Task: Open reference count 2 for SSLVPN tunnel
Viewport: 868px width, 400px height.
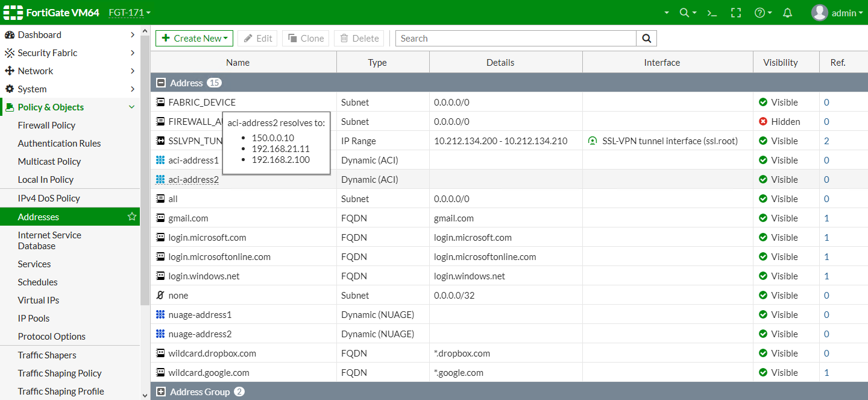Action: [826, 141]
